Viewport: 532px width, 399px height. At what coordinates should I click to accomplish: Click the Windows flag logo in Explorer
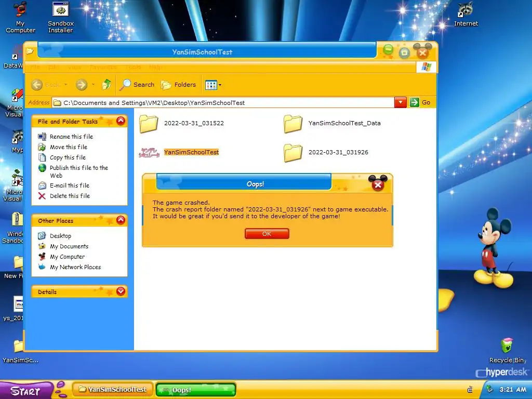coord(426,67)
